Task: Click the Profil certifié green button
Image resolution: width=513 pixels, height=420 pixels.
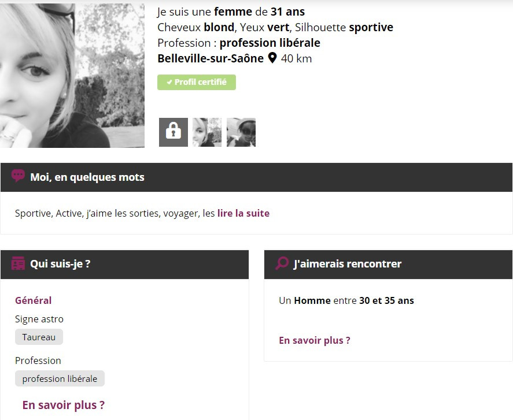Action: point(197,82)
